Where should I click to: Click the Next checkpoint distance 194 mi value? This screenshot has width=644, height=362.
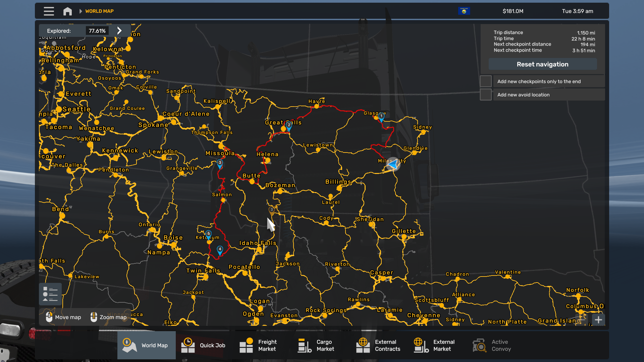pyautogui.click(x=588, y=45)
